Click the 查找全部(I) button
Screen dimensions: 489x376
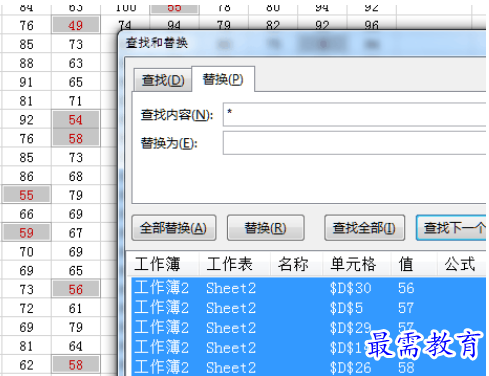(364, 228)
